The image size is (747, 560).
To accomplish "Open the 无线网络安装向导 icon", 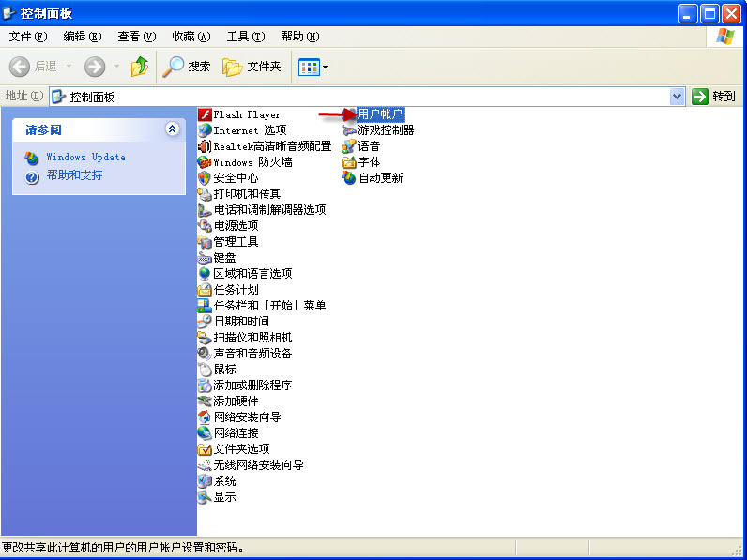I will coord(205,465).
